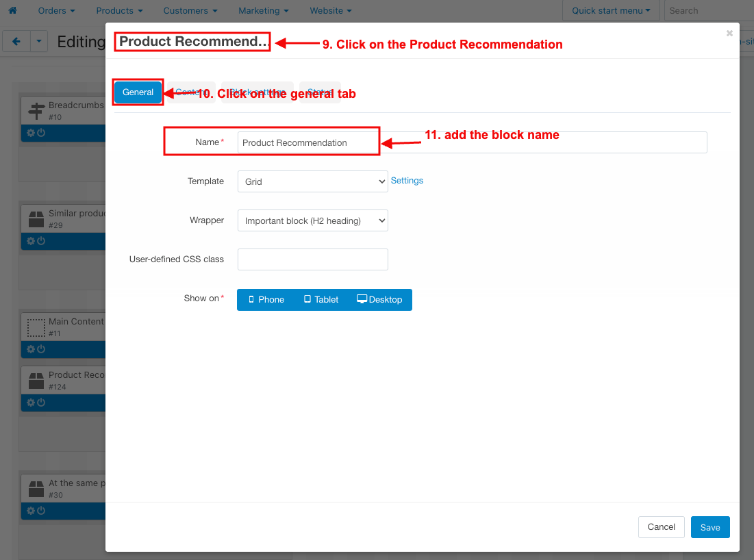Open the Breadcrumbs block gear settings
Screen dimensions: 754x560
click(31, 133)
